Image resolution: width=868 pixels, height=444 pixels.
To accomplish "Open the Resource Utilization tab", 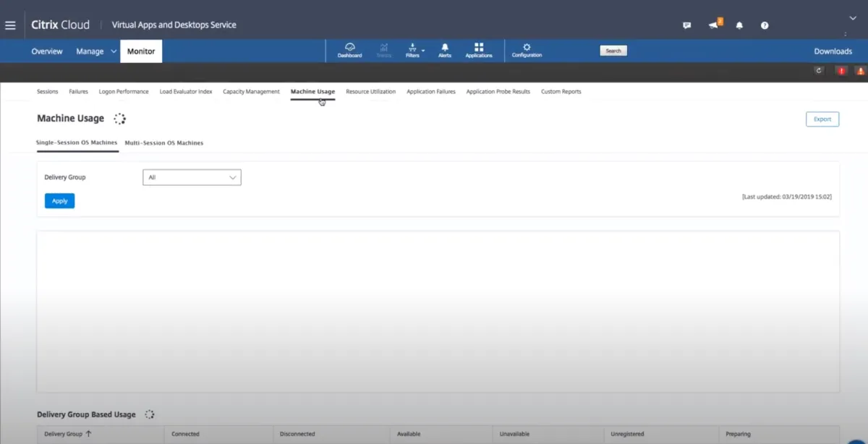I will (x=370, y=92).
